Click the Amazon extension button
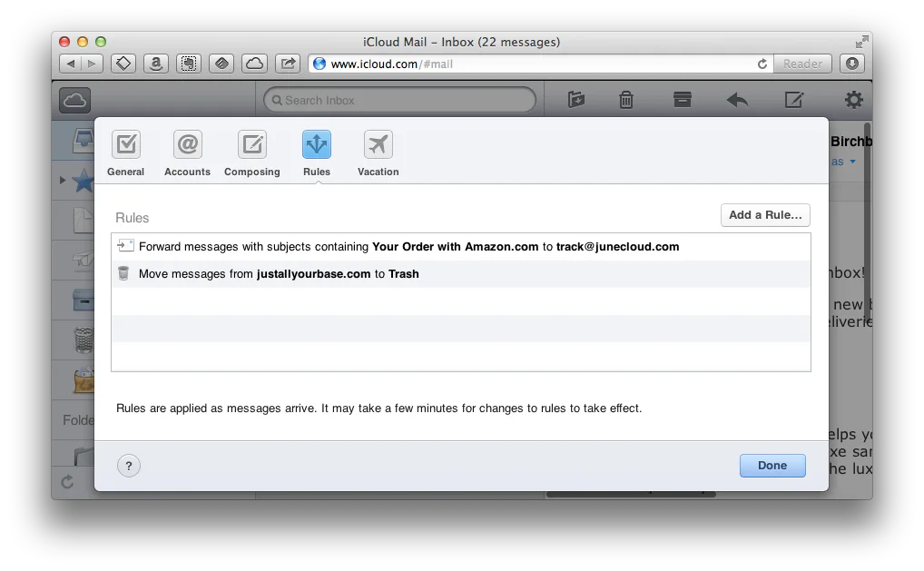Screen dimensions: 924x571 pos(156,64)
